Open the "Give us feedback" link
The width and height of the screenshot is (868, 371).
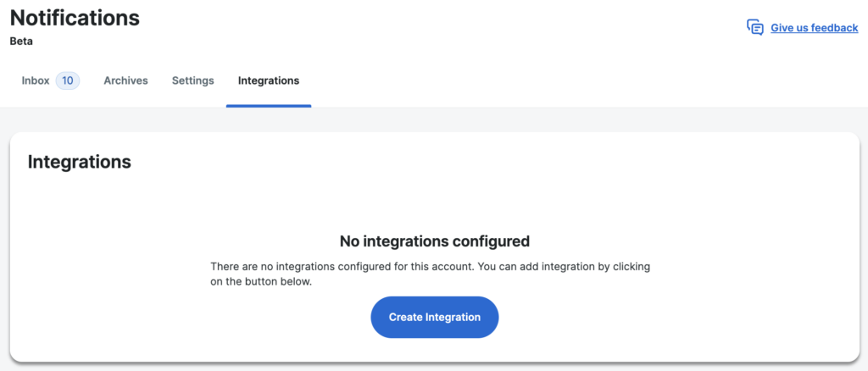814,28
